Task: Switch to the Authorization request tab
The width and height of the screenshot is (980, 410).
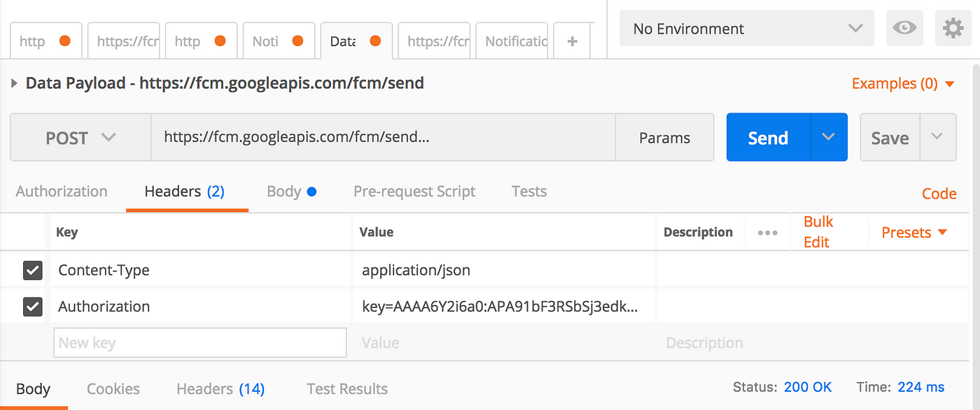Action: pyautogui.click(x=62, y=192)
